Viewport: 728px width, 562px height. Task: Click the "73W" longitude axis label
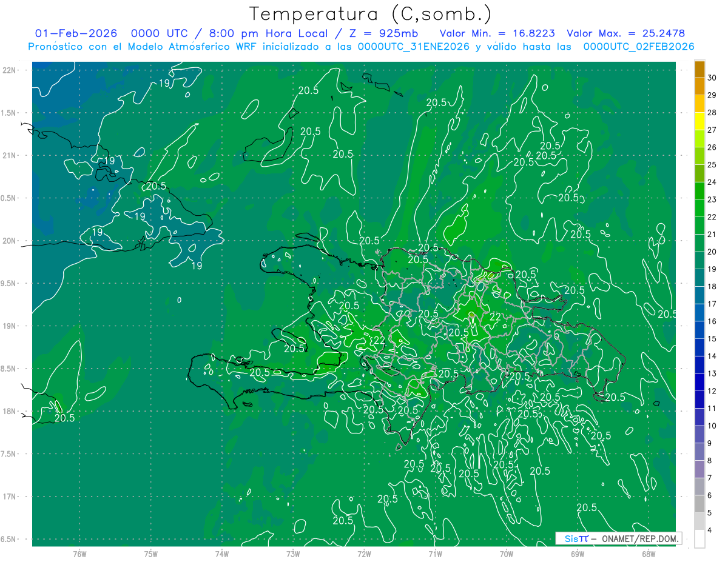[x=293, y=554]
